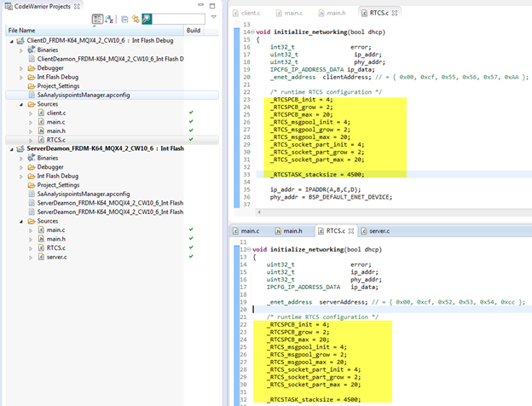Close the CodeWarrior Projects tab
The height and width of the screenshot is (406, 532).
77,7
